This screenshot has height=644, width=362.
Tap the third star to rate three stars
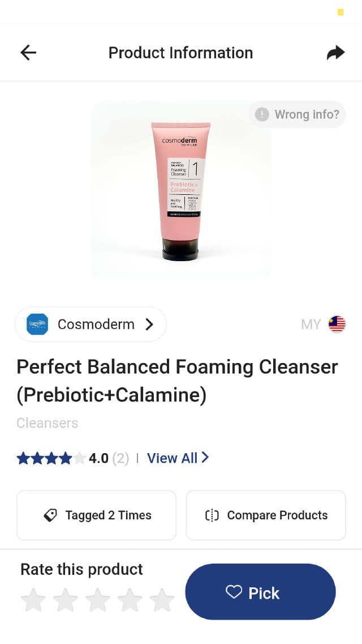(98, 599)
